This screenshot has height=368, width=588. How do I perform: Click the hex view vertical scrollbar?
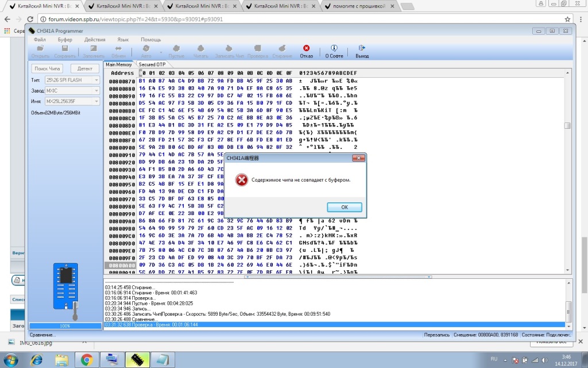point(567,172)
